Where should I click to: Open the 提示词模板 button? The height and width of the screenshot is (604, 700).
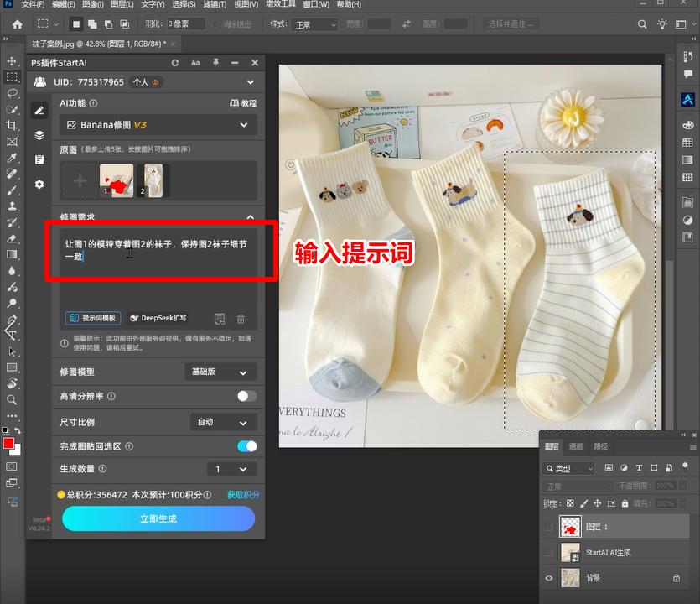tap(93, 318)
